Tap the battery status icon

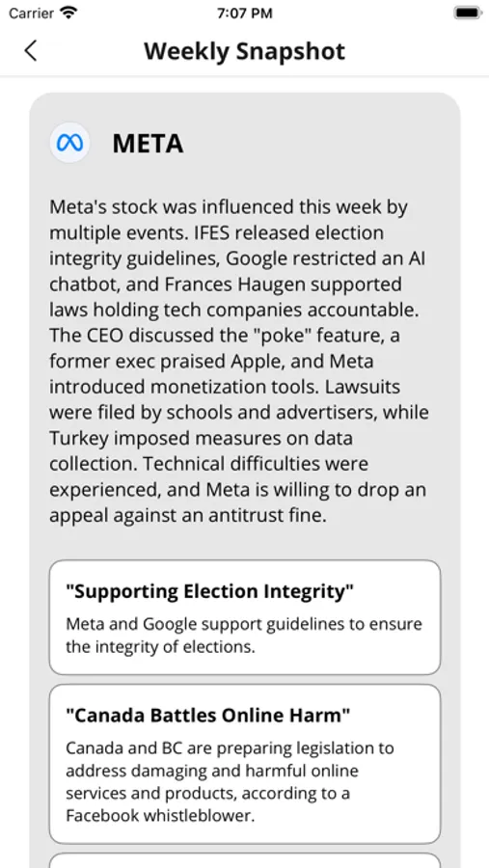[468, 13]
